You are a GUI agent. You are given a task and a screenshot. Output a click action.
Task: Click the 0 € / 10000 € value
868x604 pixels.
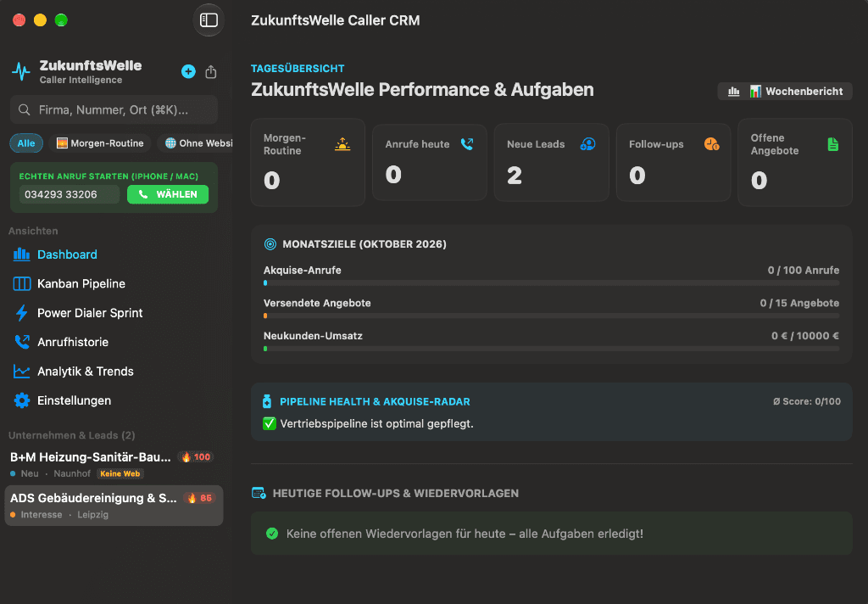click(x=805, y=336)
